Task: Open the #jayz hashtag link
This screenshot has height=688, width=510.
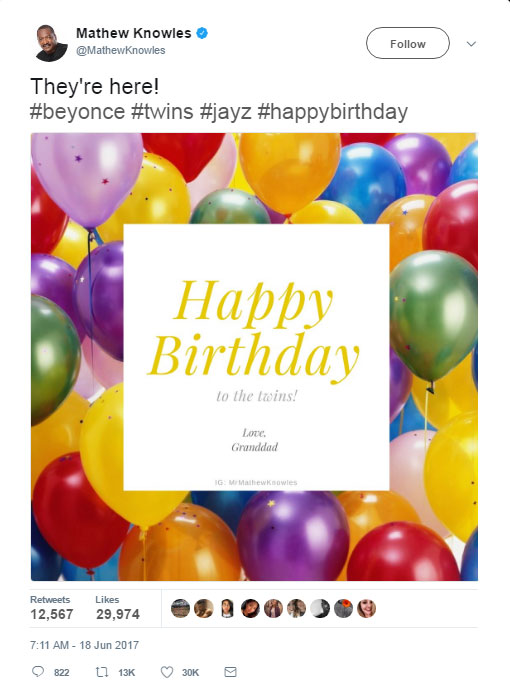Action: coord(226,111)
